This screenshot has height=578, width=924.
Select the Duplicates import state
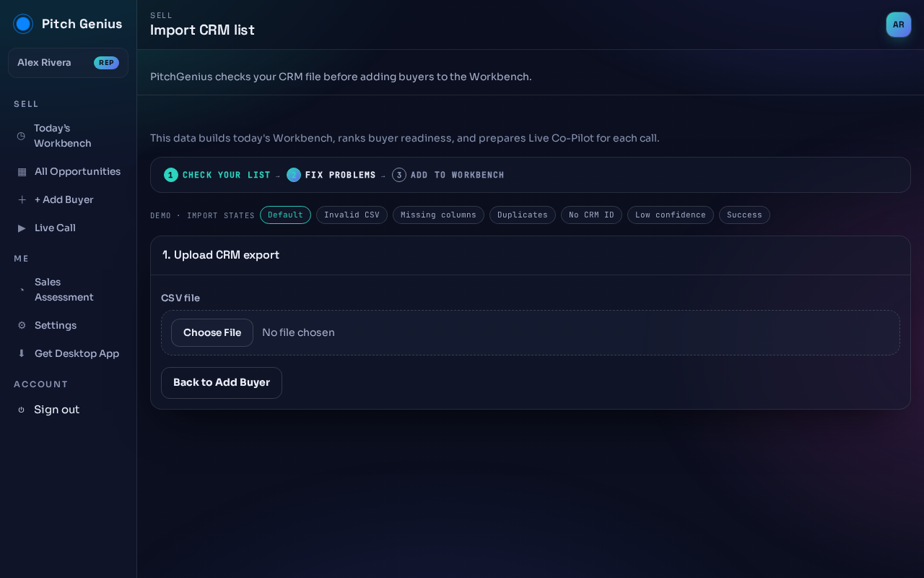click(x=523, y=215)
